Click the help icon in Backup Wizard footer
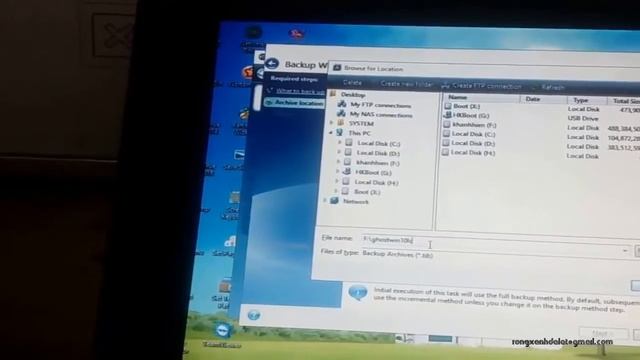Viewport: 640px width, 360px height. (x=253, y=315)
